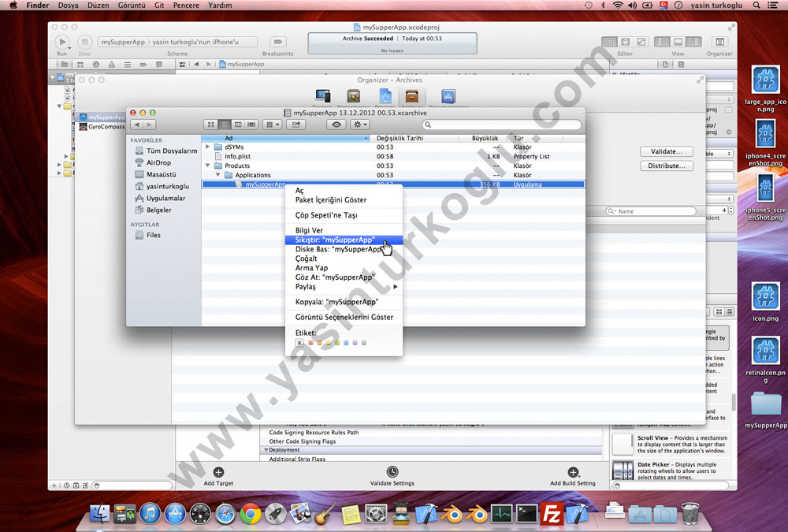Toggle the Xcode debug area view
The height and width of the screenshot is (532, 788).
click(x=678, y=42)
